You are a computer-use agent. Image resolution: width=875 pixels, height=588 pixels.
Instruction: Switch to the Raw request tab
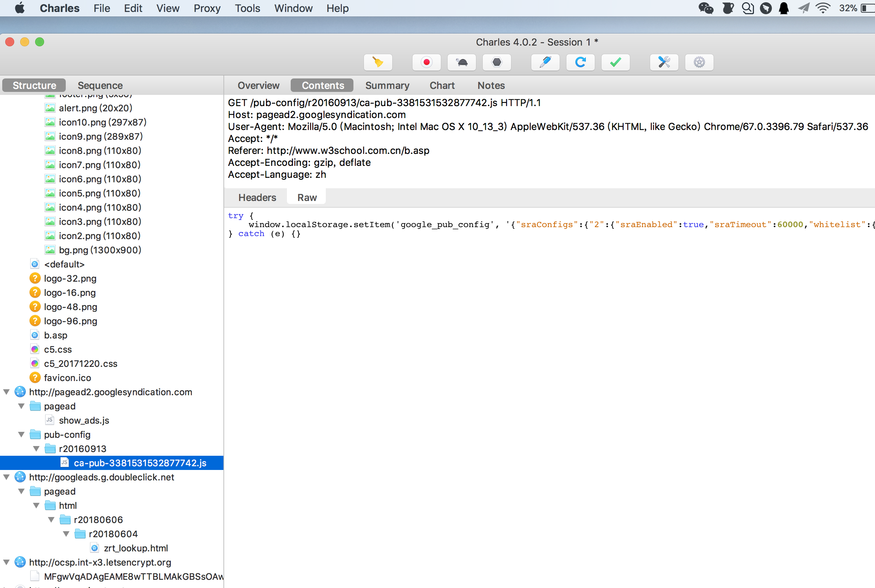[306, 197]
